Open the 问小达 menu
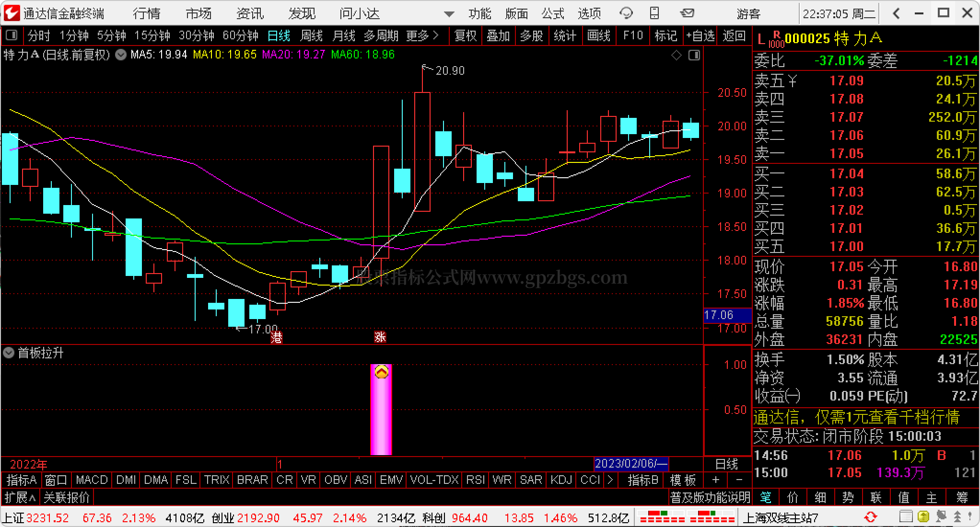The width and height of the screenshot is (980, 527). coord(360,13)
